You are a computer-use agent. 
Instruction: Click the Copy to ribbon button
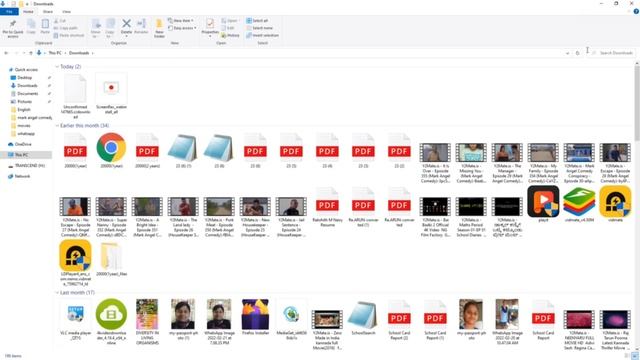click(x=110, y=28)
